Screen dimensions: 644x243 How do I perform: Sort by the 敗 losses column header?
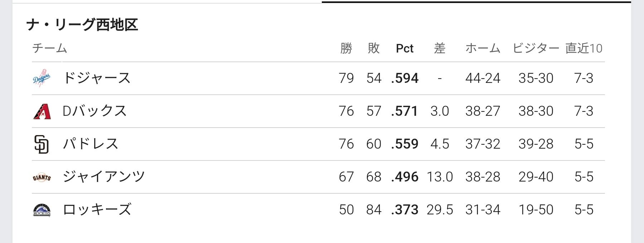(x=374, y=48)
